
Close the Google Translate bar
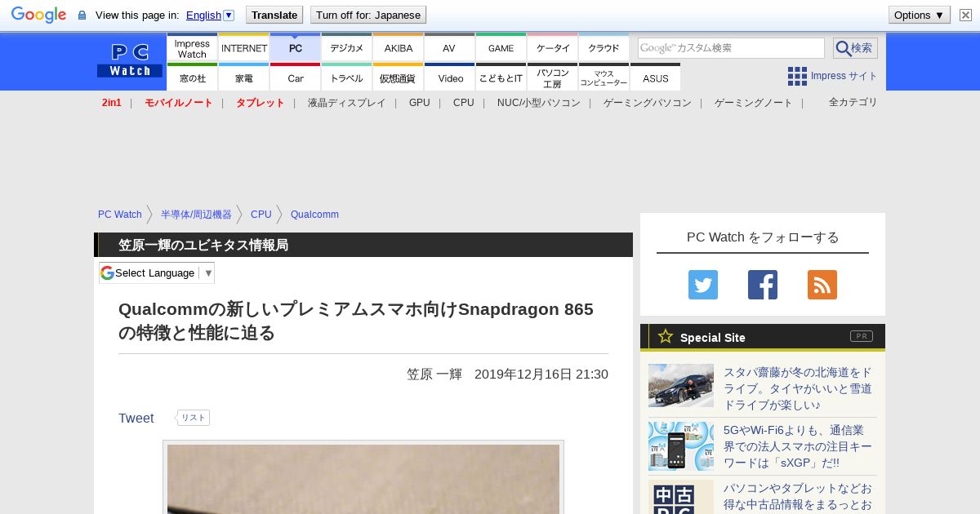965,15
